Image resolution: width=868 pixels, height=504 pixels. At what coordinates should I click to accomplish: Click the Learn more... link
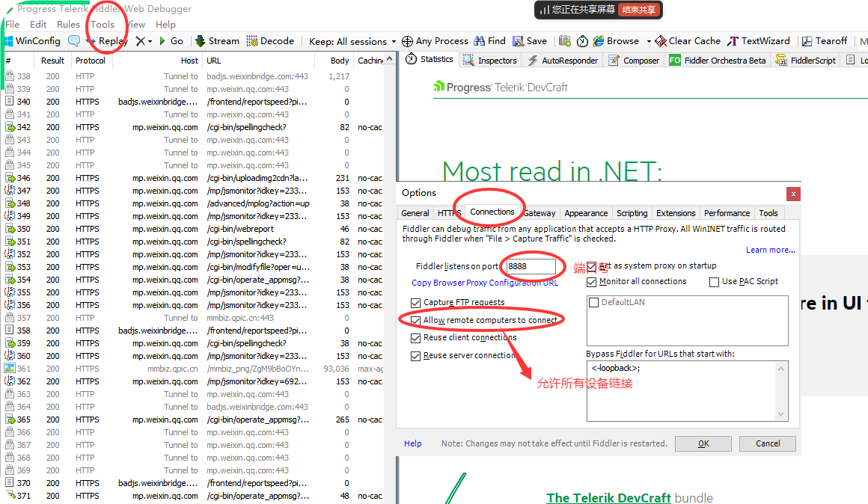tap(771, 250)
